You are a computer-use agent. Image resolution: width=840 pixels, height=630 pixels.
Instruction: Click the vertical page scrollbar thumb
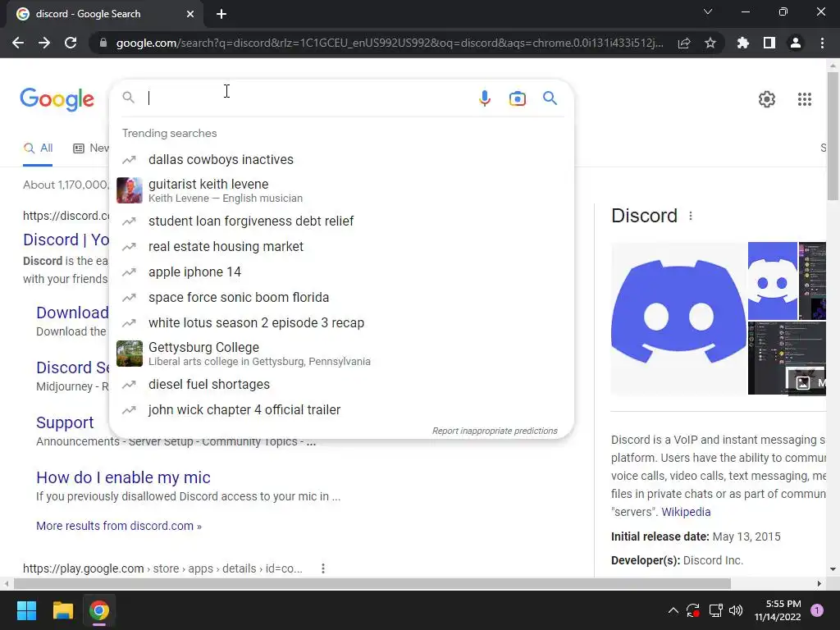click(x=833, y=136)
